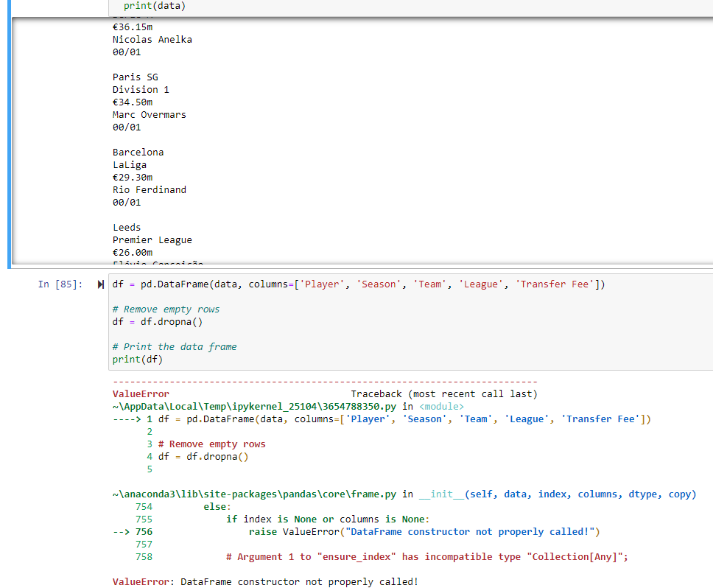Click line 758 'ensure_index' comment
The width and height of the screenshot is (713, 588).
382,556
